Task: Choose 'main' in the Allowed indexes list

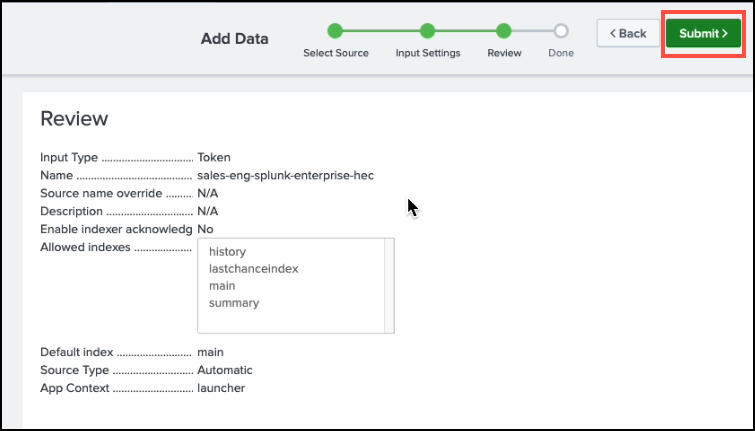Action: (x=222, y=286)
